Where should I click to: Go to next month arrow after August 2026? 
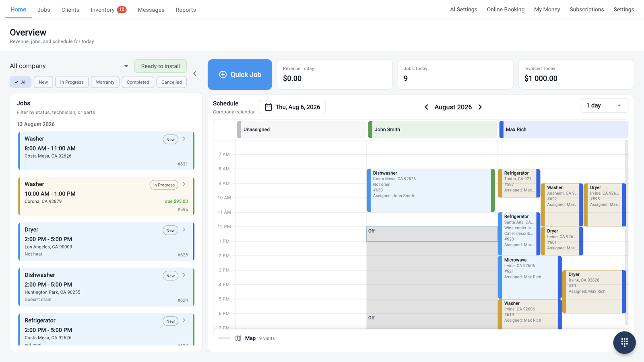480,107
